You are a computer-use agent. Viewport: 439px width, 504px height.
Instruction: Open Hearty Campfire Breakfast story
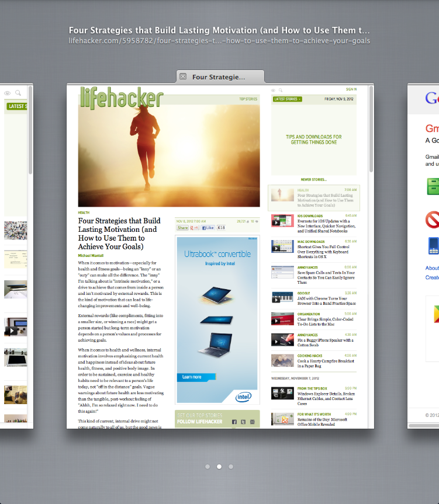[x=326, y=363]
